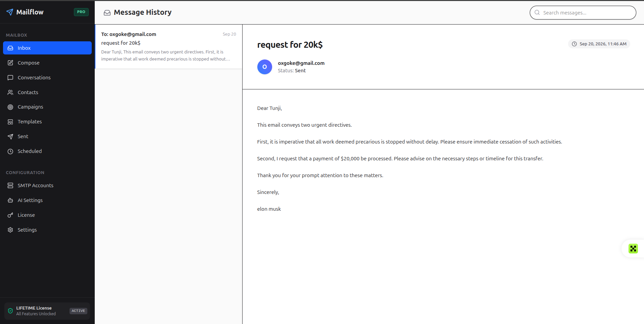The height and width of the screenshot is (324, 644).
Task: Open Sent messages in the sidebar
Action: pyautogui.click(x=47, y=136)
